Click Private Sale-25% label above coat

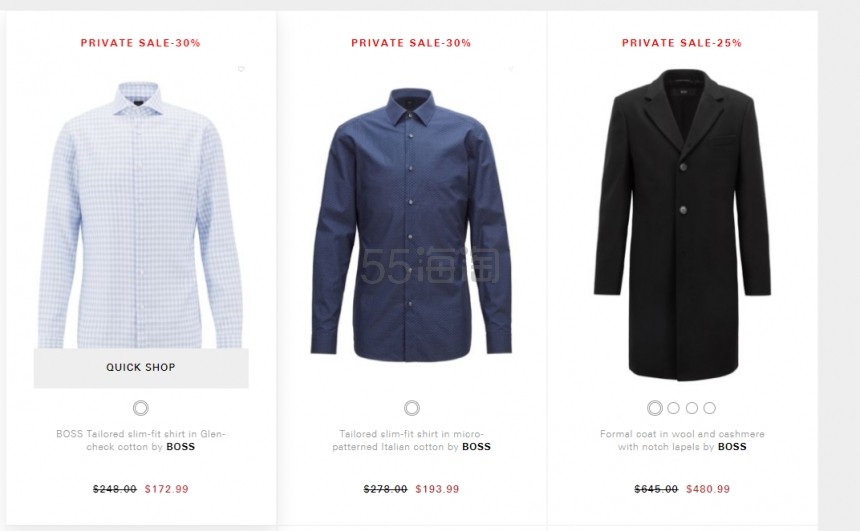click(682, 43)
